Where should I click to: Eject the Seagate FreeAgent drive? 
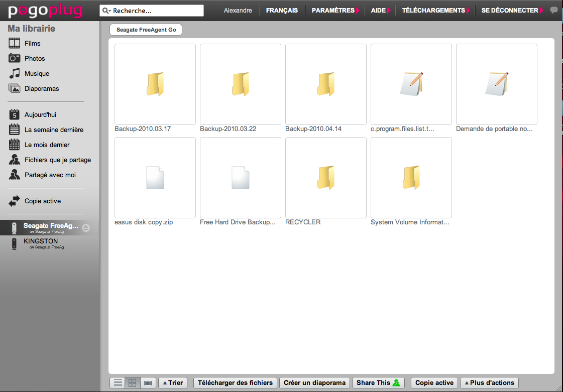pyautogui.click(x=86, y=227)
